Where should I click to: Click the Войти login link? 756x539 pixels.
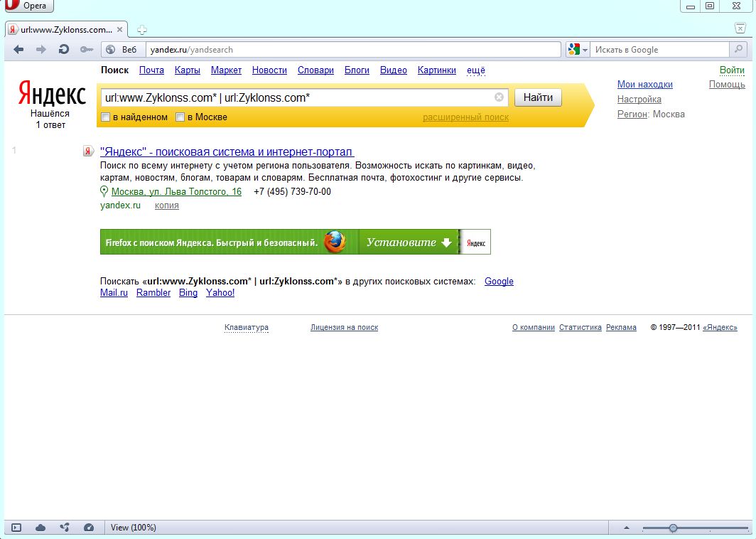point(733,70)
